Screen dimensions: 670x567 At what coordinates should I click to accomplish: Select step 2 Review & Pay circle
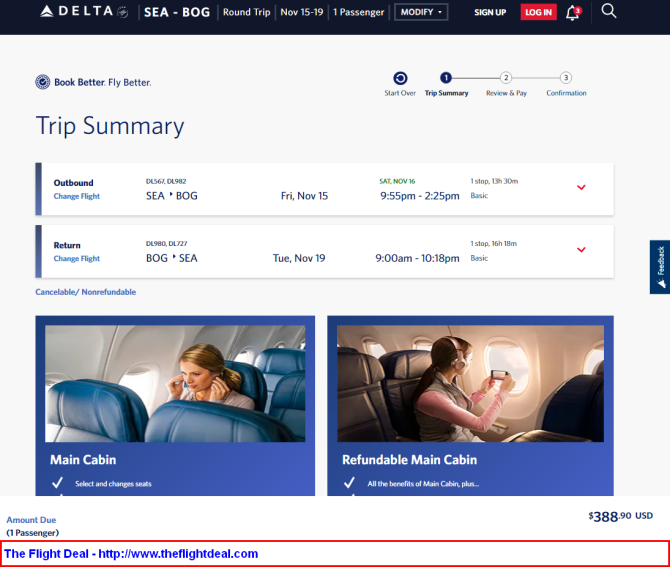point(506,78)
